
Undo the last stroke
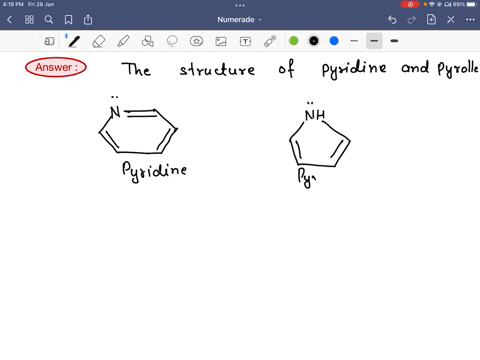[392, 20]
